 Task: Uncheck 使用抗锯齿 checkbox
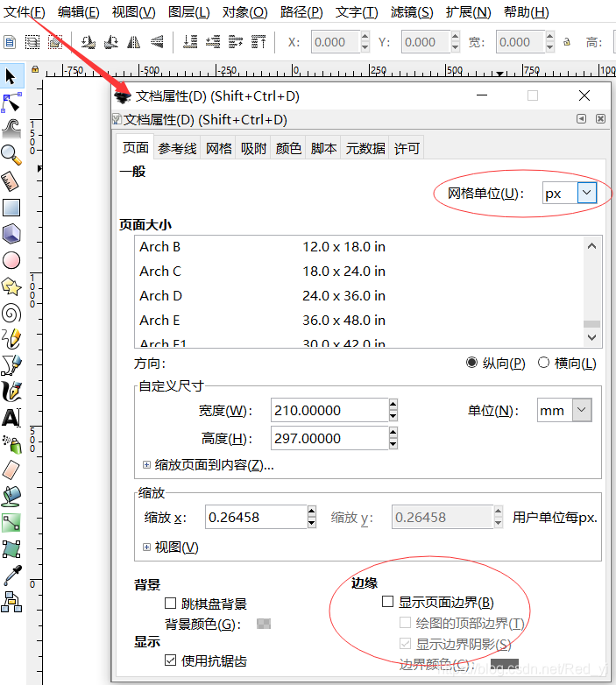pos(170,660)
